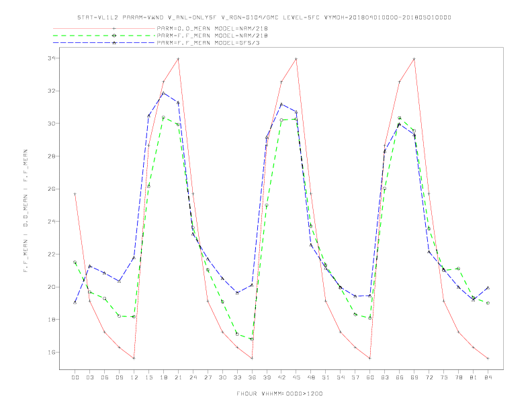Click x-axis forecast hour label 03
Viewport: 532px width, 411px height.
point(89,377)
